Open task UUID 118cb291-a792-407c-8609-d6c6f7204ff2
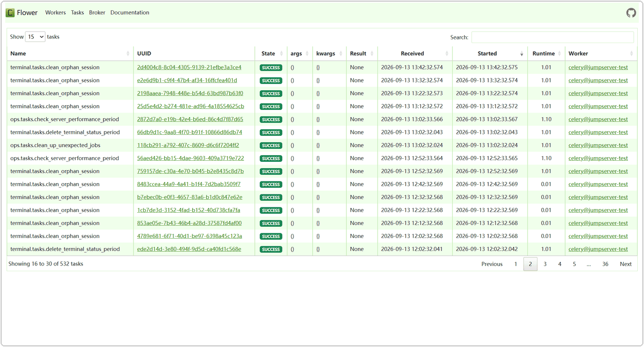The width and height of the screenshot is (644, 347). pos(188,145)
